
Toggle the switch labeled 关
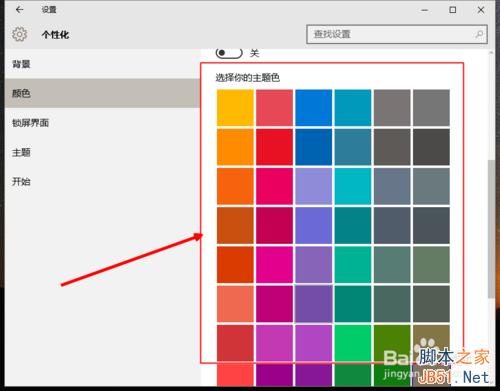229,53
